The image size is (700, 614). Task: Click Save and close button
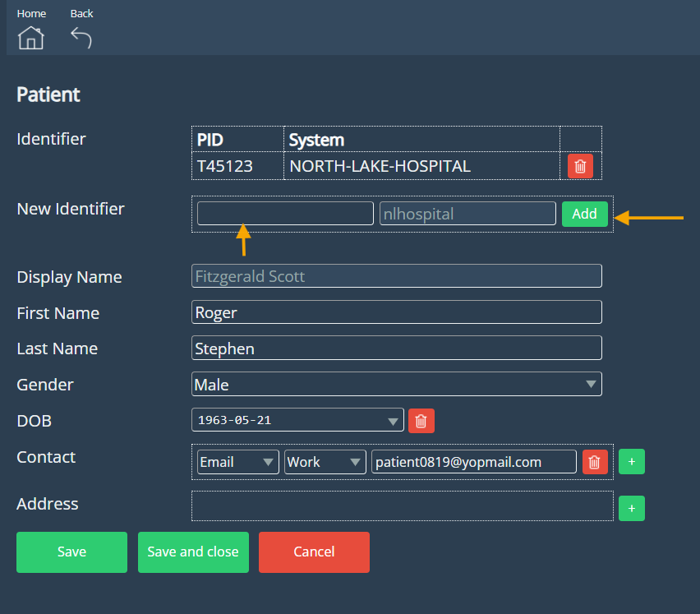coord(193,552)
